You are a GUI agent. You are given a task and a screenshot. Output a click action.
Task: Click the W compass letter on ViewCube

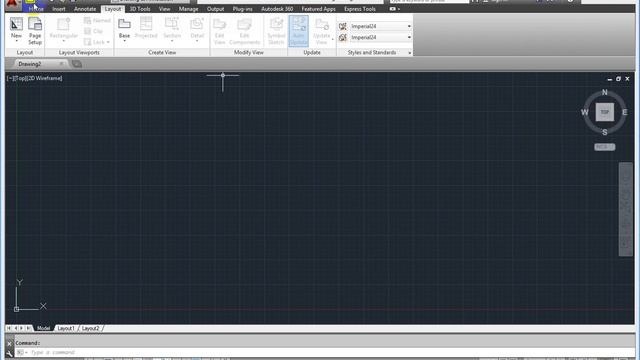(584, 112)
